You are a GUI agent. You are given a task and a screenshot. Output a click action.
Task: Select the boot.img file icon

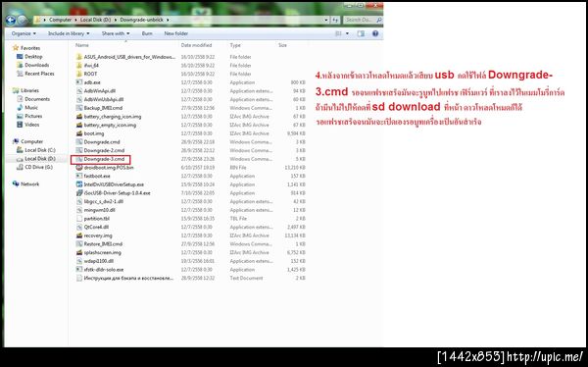pyautogui.click(x=79, y=133)
